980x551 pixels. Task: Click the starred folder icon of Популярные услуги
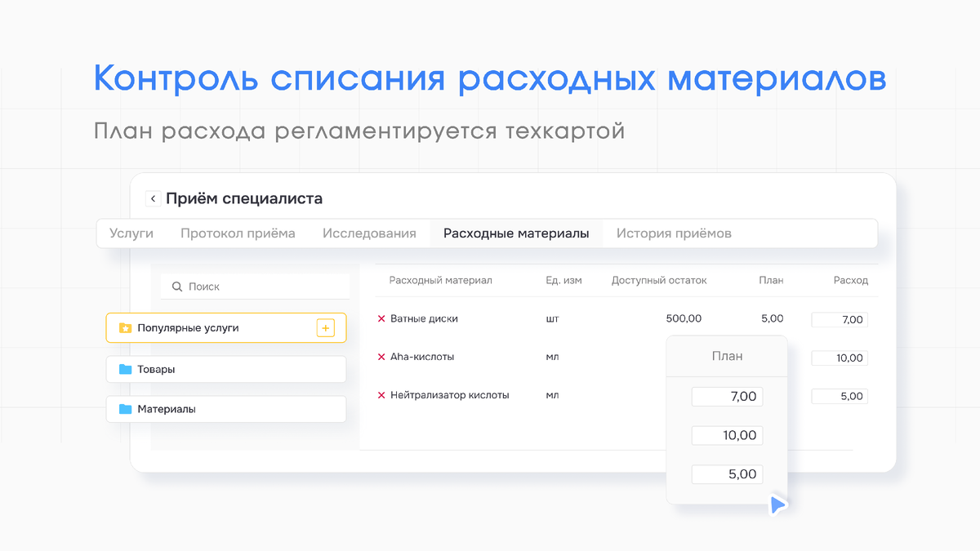[125, 328]
